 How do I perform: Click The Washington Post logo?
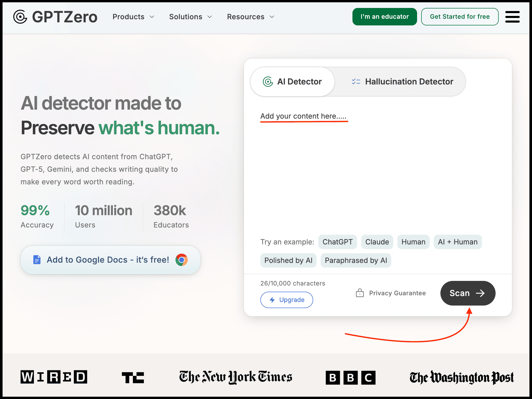[461, 377]
